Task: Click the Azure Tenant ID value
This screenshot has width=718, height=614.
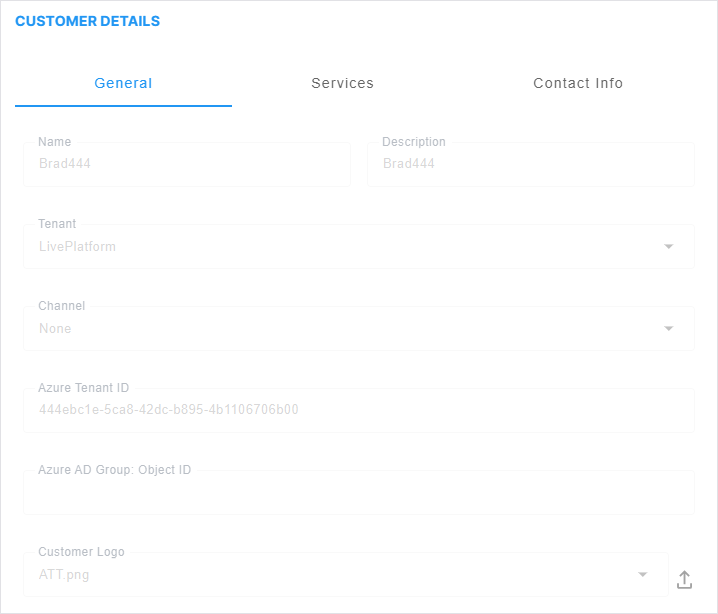Action: (x=169, y=410)
